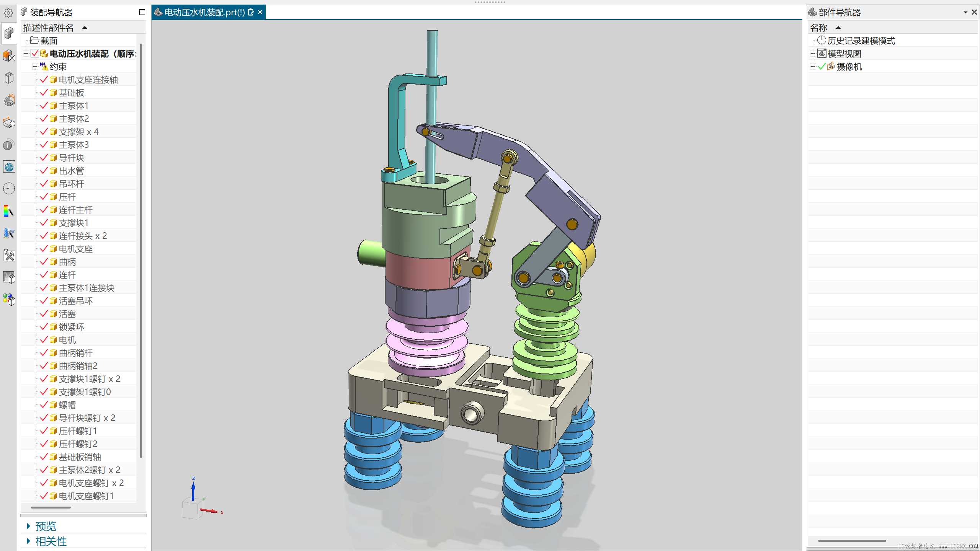
Task: Expand the 模型视图 node in Part Navigator
Action: pos(813,54)
